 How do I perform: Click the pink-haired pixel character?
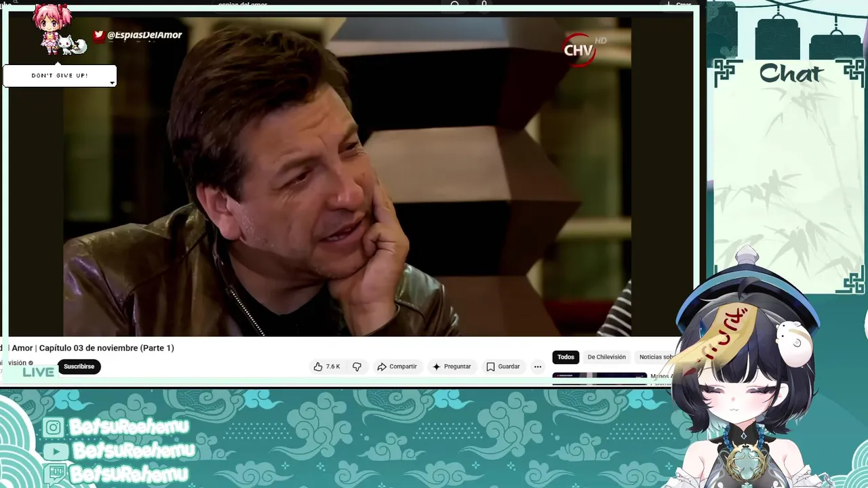click(52, 28)
